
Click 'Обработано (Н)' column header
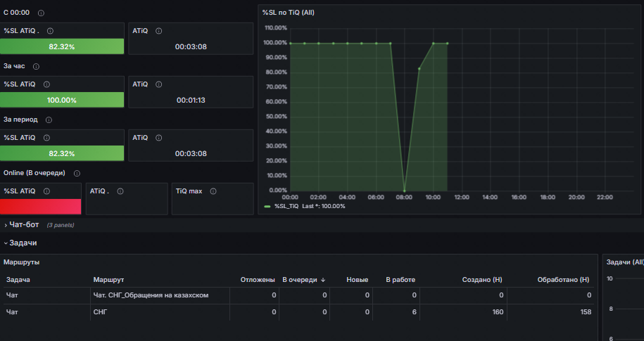[563, 279]
